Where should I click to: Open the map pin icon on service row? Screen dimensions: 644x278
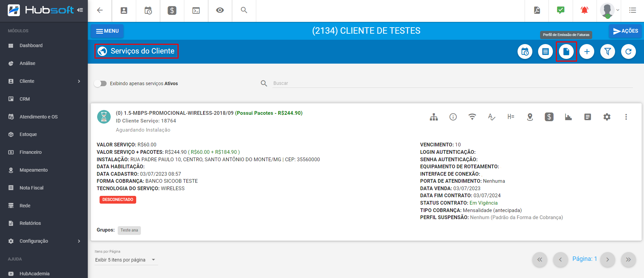[530, 117]
